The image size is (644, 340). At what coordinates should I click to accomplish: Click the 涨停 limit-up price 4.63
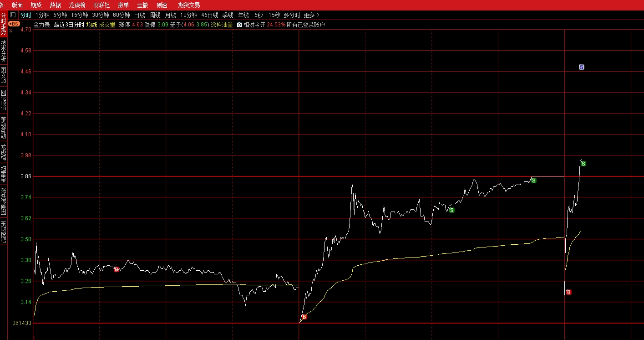137,25
